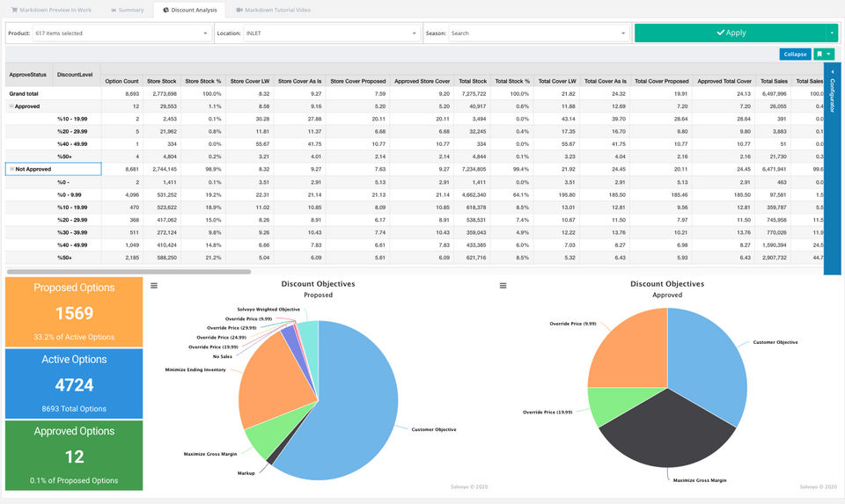845x504 pixels.
Task: Expand the Apply button's dropdown arrow
Action: pyautogui.click(x=831, y=33)
